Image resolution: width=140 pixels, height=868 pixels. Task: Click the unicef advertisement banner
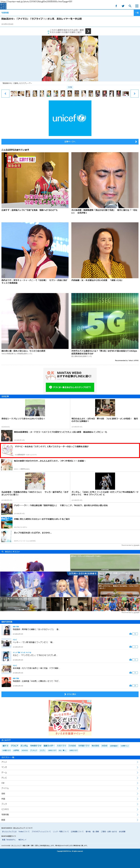click(70, 118)
